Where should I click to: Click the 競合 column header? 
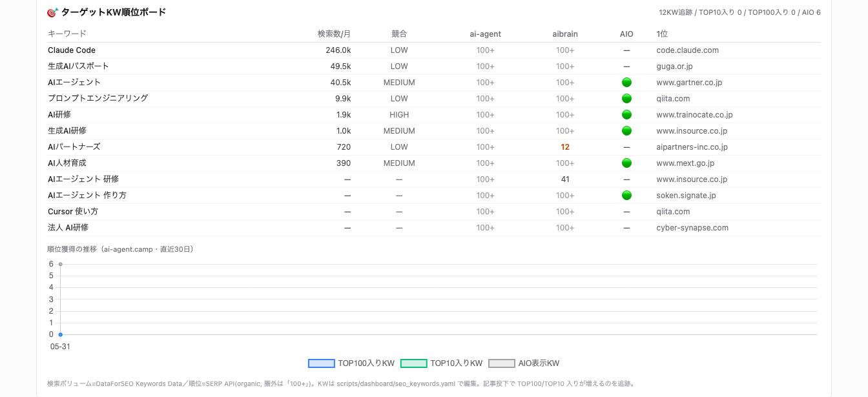pos(399,34)
